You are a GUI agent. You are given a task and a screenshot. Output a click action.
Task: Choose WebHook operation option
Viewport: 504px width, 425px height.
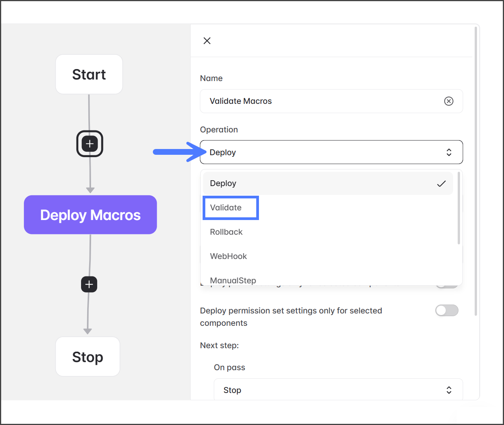click(228, 256)
